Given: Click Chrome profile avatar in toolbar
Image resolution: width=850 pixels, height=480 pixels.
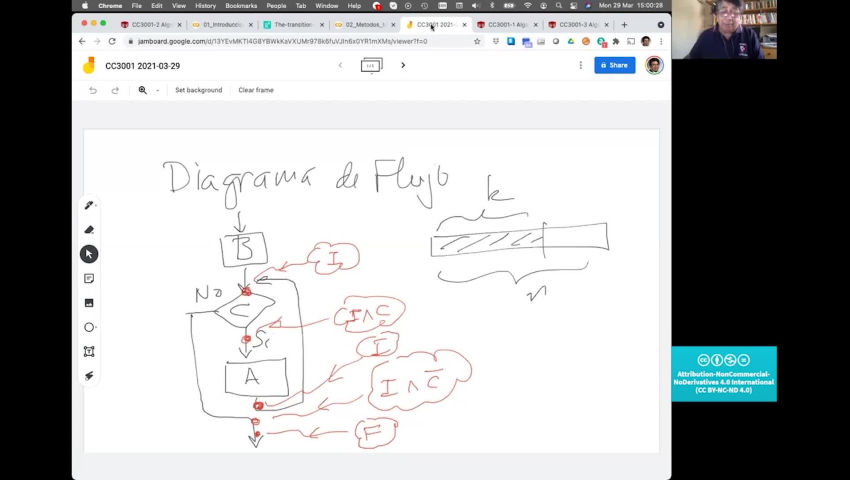Looking at the screenshot, I should 646,41.
